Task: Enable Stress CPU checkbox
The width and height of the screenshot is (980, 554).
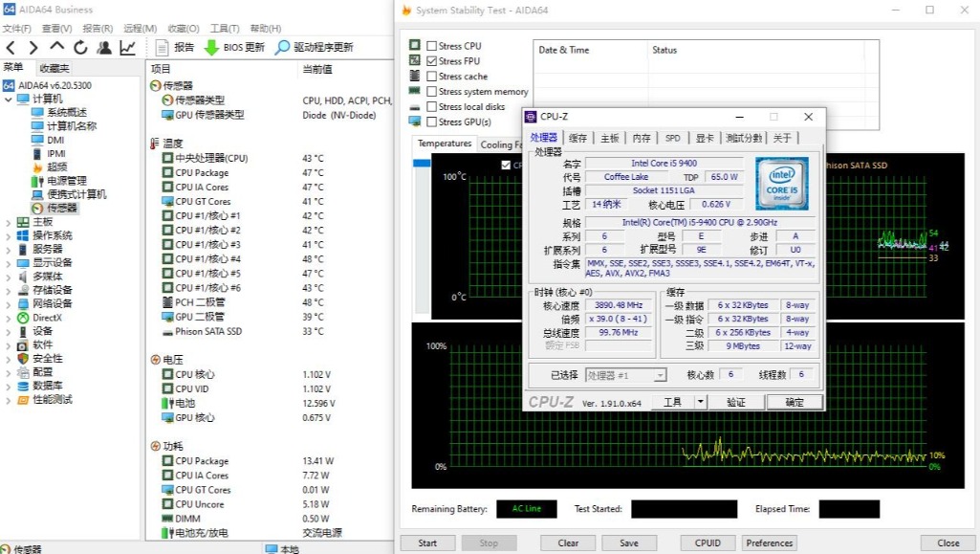Action: [431, 46]
